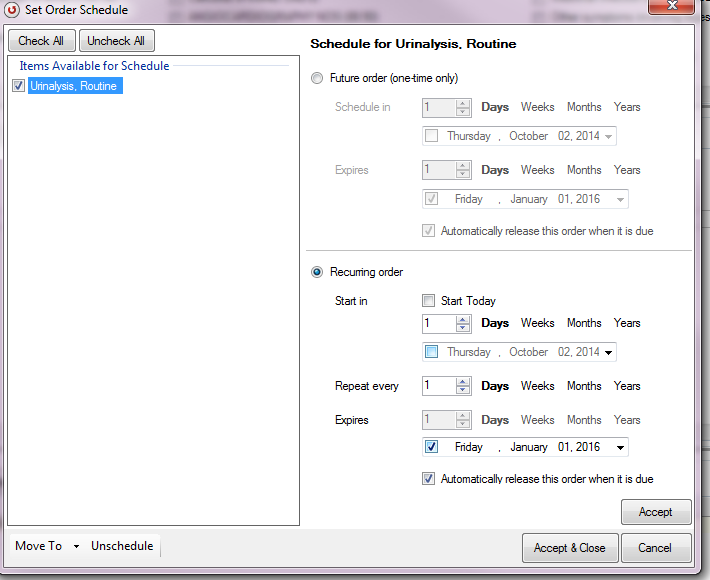Increase the Repeat every number spinner
This screenshot has height=580, width=710.
(462, 382)
